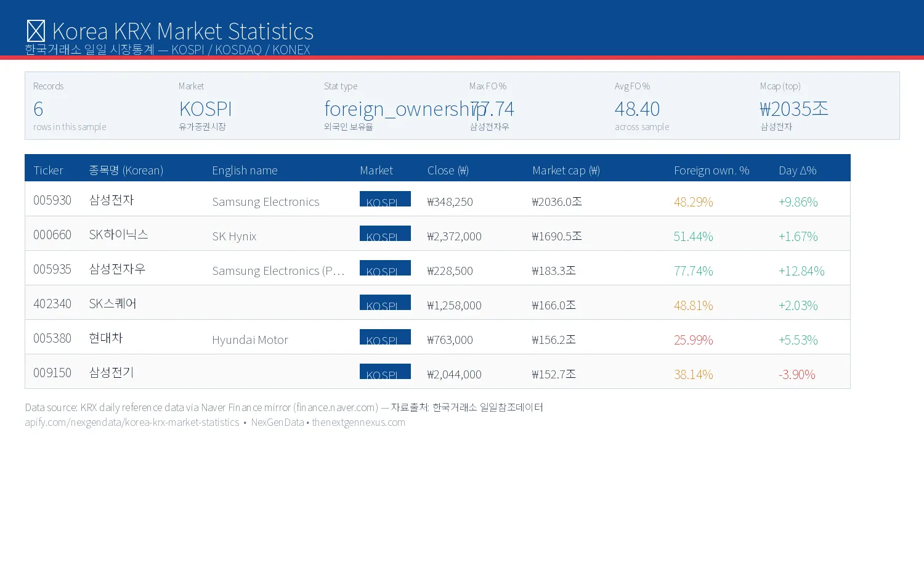
Task: Open the thenextgennexus.com link
Action: 359,422
